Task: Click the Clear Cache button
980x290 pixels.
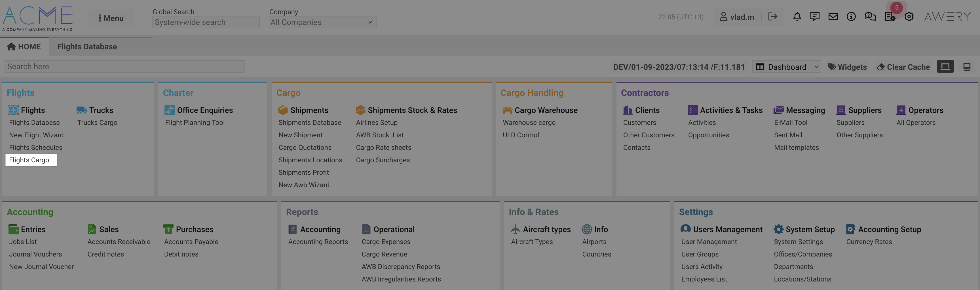Action: (903, 67)
